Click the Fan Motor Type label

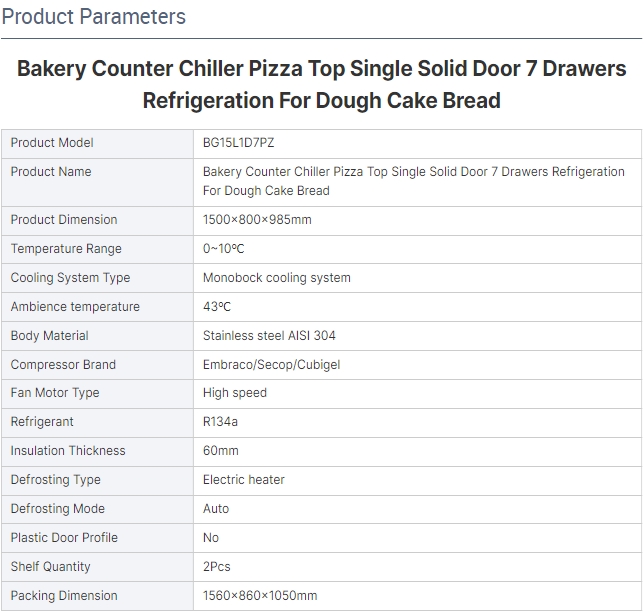point(55,393)
